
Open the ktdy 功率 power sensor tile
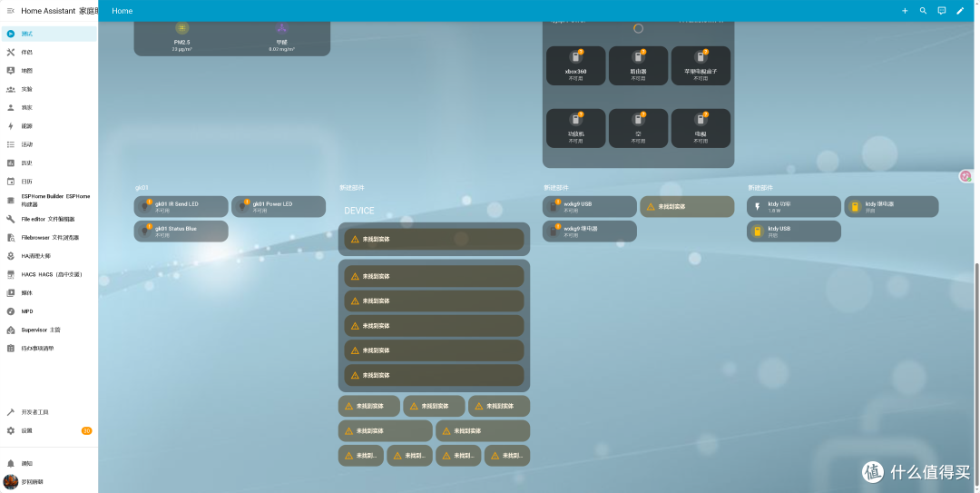tap(794, 206)
